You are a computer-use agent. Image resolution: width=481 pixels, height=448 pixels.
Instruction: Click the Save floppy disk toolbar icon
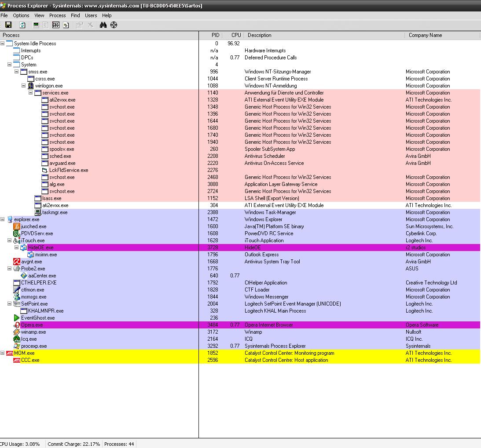[x=8, y=25]
